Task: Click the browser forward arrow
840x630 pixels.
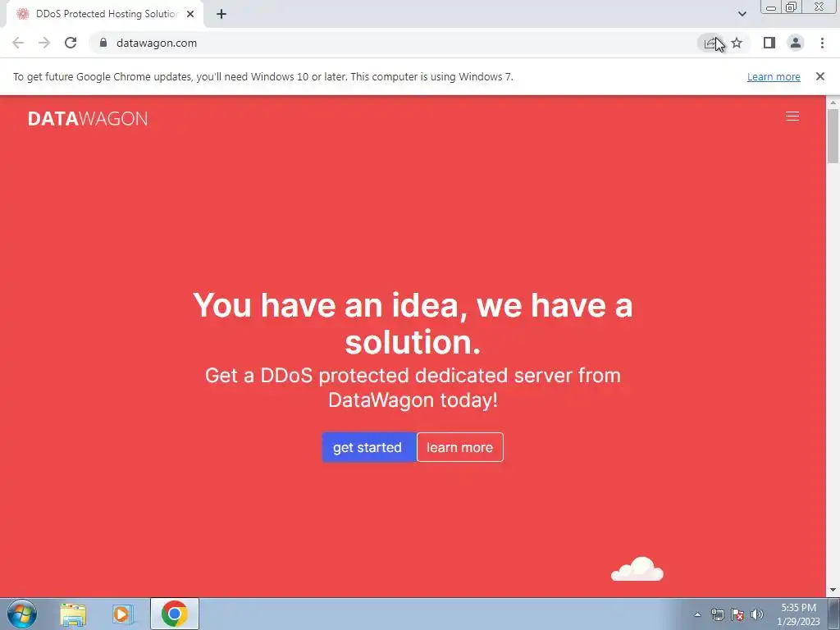Action: click(44, 43)
